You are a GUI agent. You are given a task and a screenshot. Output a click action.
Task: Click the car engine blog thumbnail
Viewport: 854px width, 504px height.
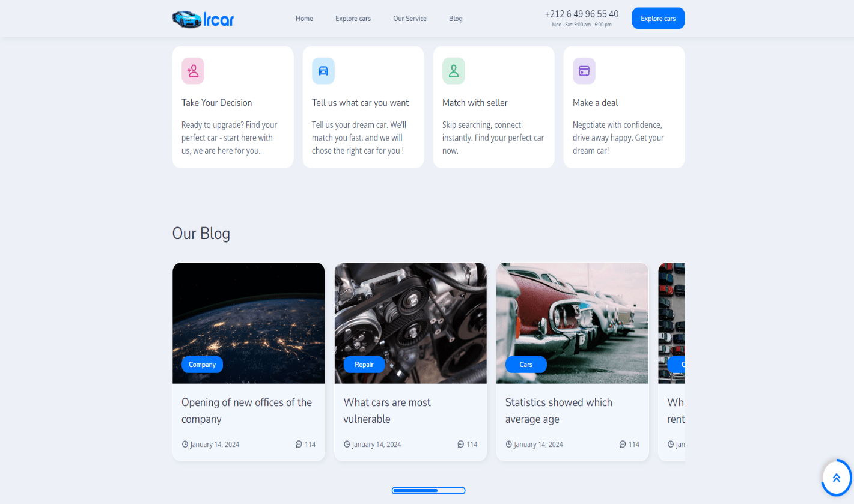click(x=410, y=323)
